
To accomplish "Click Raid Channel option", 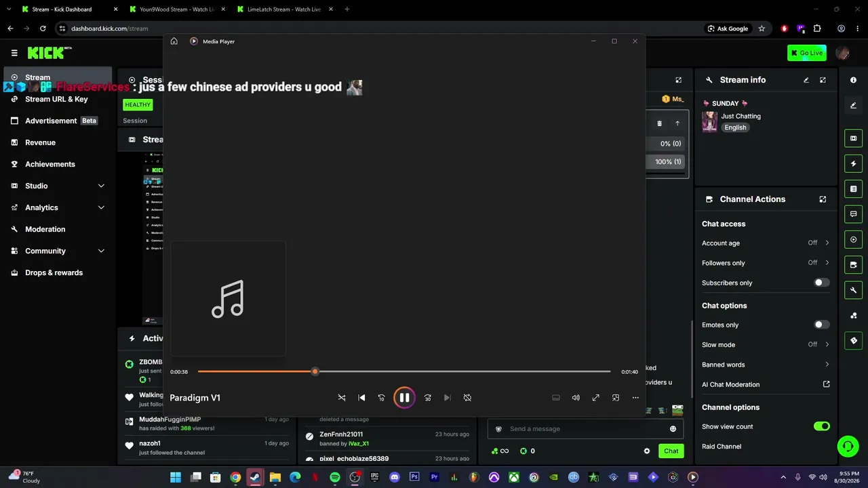I will pos(722,447).
